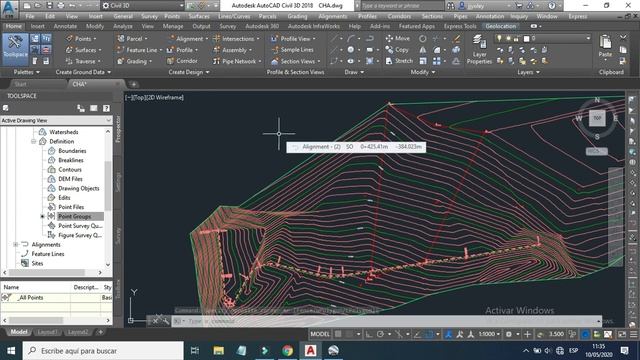Open the Layer Properties manager
Screen dimensions: 640x360
point(479,49)
